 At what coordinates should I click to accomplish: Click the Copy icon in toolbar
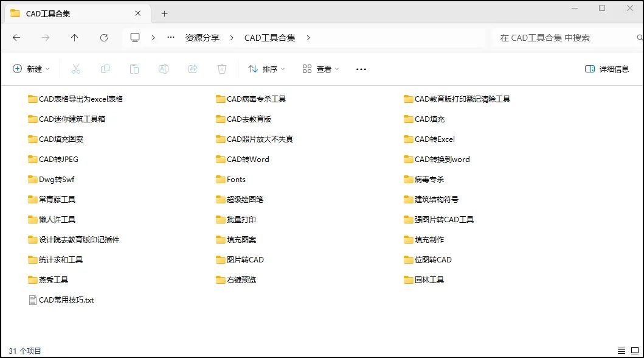coord(105,69)
